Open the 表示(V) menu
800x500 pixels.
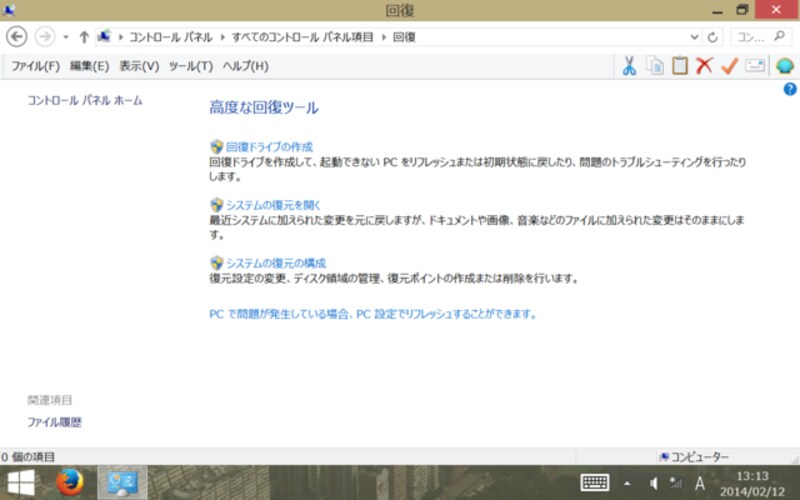pyautogui.click(x=139, y=66)
